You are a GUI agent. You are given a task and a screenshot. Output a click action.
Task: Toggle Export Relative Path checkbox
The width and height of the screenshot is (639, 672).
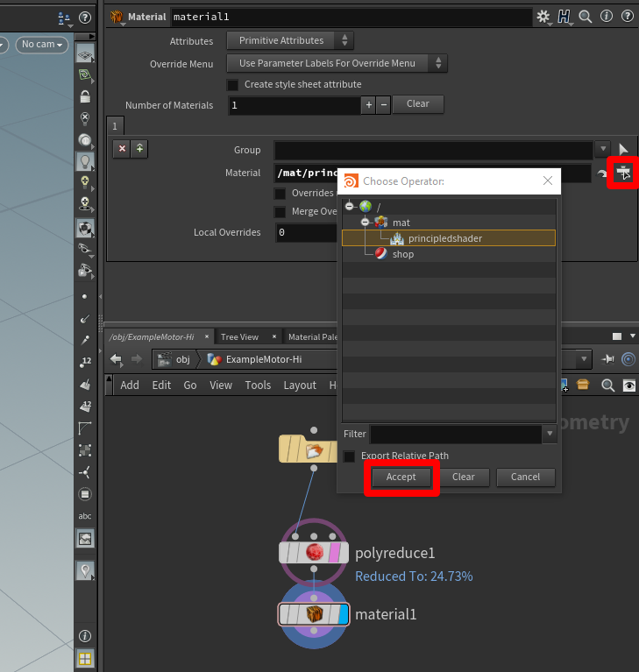pyautogui.click(x=349, y=456)
